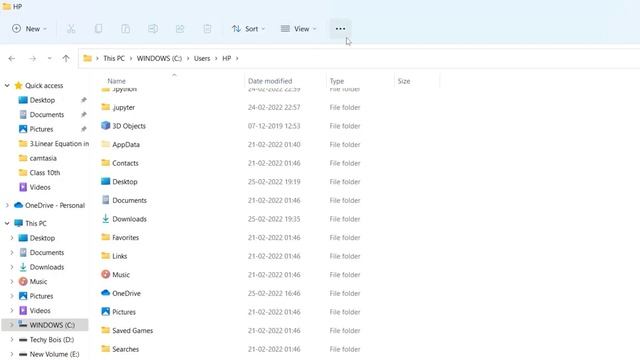Sort by the Type column header
This screenshot has height=360, width=640.
pyautogui.click(x=337, y=81)
